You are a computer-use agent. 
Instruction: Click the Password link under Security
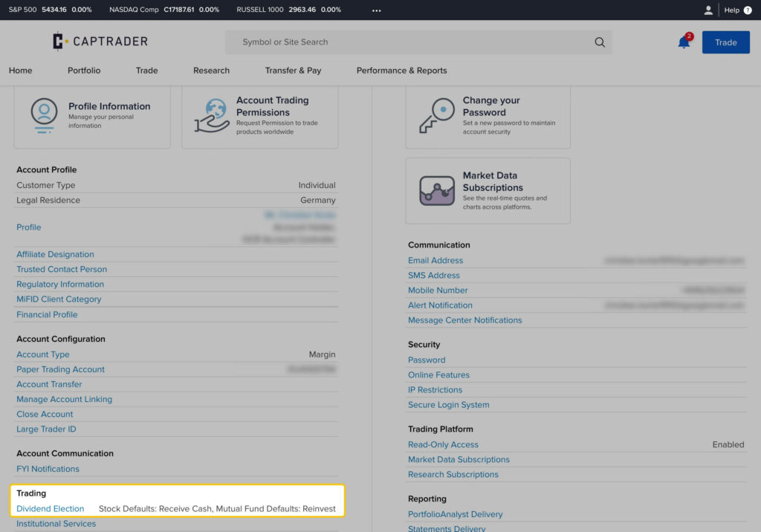click(426, 360)
